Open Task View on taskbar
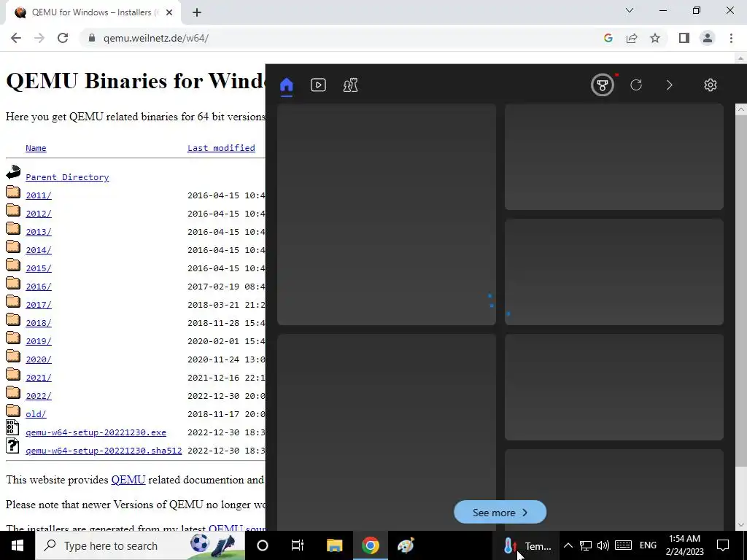The width and height of the screenshot is (747, 560). [298, 545]
